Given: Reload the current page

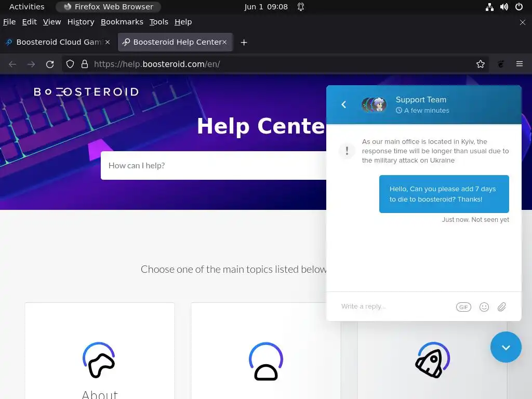Looking at the screenshot, I should 50,64.
